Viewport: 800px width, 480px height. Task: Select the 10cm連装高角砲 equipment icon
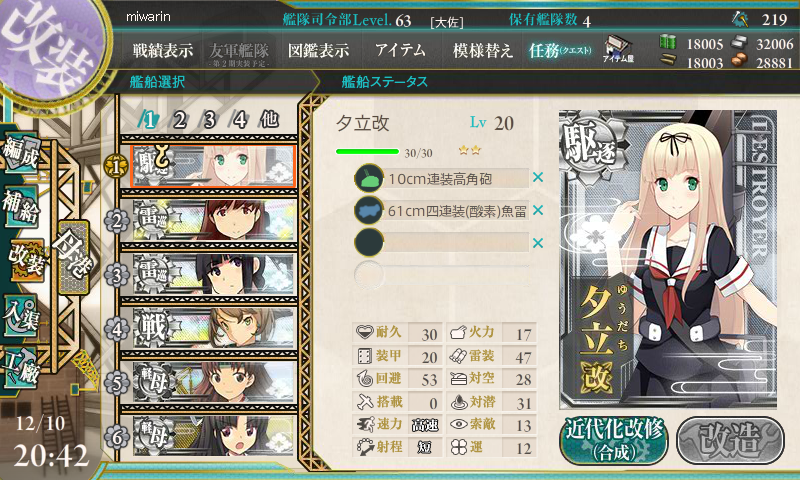pos(369,178)
